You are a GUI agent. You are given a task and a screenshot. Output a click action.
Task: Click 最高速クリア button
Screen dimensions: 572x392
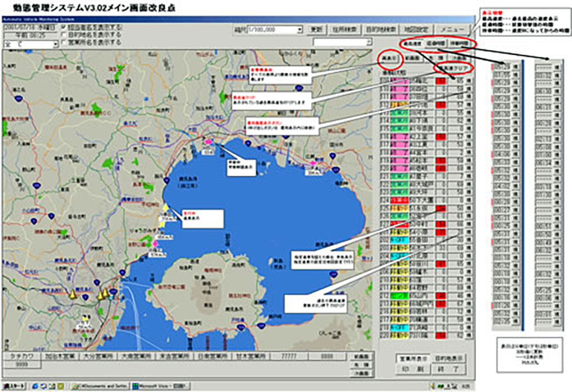coord(454,68)
